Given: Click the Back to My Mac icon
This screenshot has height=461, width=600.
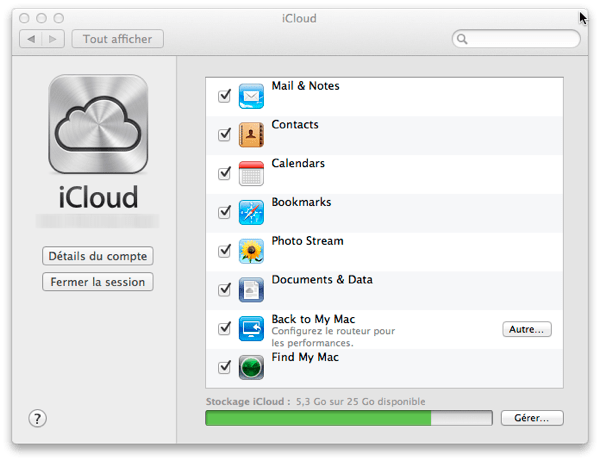Looking at the screenshot, I should click(251, 329).
